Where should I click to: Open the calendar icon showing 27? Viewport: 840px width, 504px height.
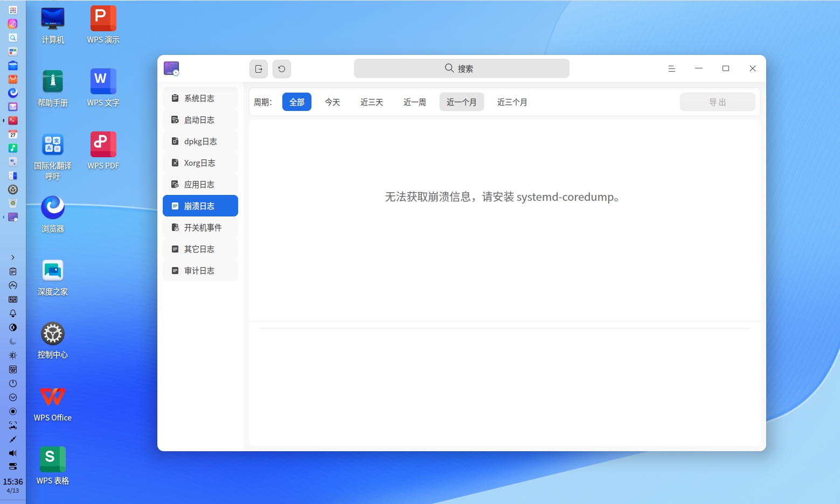point(13,134)
